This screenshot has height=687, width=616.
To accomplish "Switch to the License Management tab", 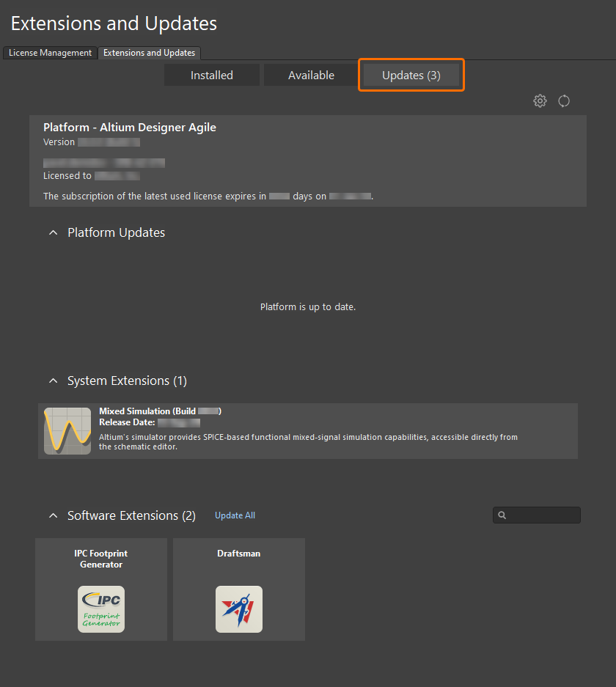I will (x=49, y=53).
